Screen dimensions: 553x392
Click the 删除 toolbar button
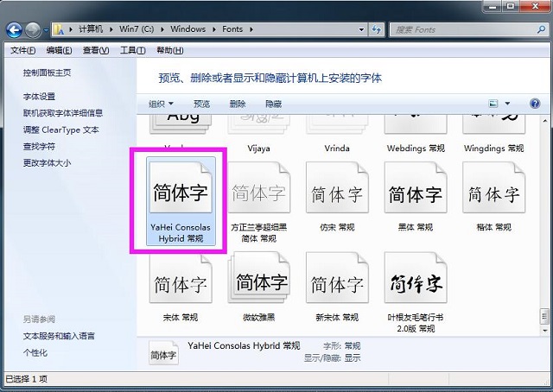coord(238,104)
